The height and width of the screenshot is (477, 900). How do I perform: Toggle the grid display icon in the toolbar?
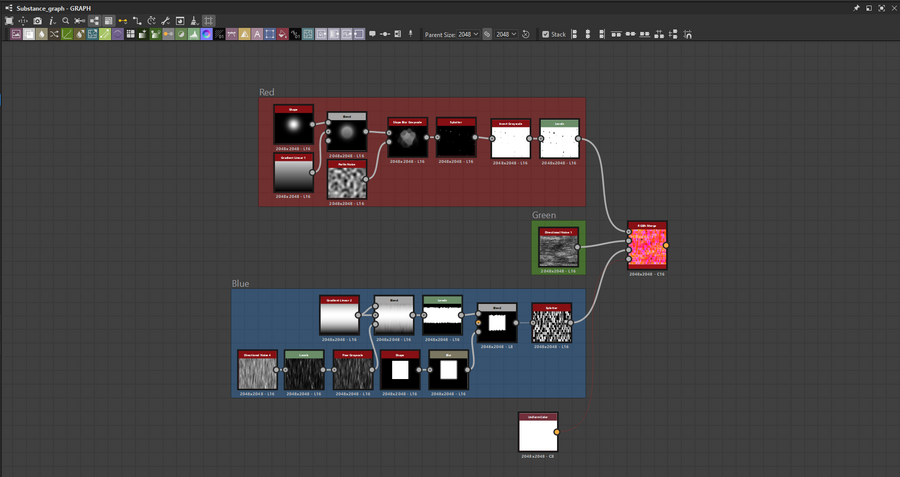[x=209, y=20]
